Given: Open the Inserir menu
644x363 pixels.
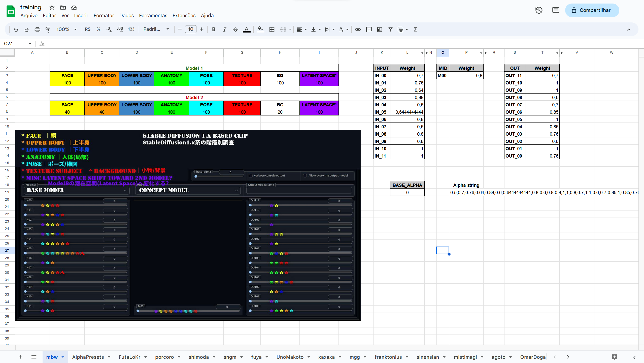Looking at the screenshot, I should [x=81, y=15].
